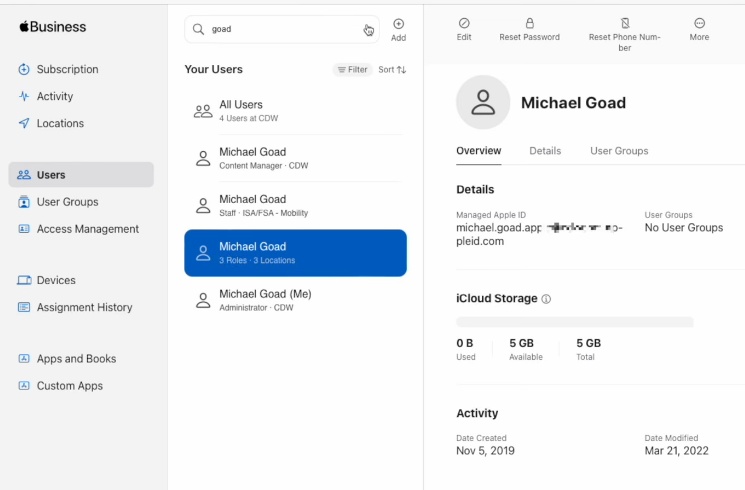This screenshot has height=490, width=745.
Task: Open the Sort order control
Action: tap(392, 70)
